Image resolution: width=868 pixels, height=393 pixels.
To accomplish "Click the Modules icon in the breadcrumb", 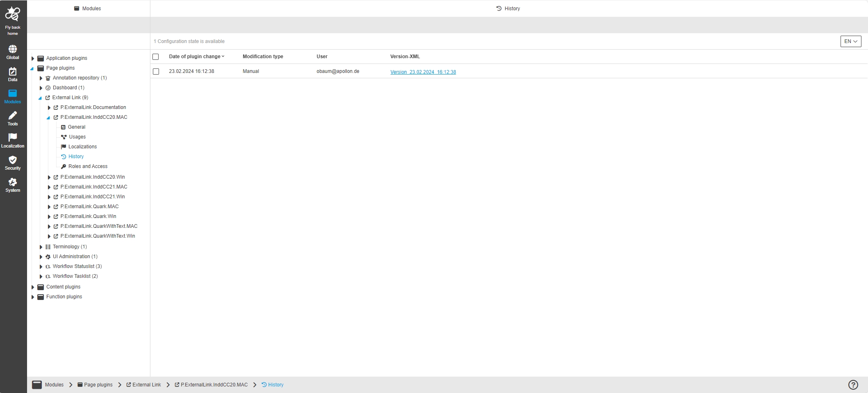I will [x=37, y=385].
